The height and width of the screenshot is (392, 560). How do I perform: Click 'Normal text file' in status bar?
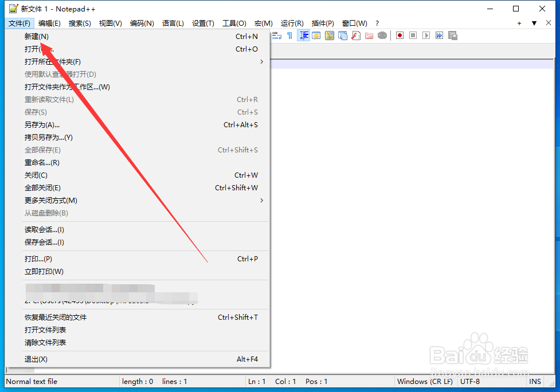tap(32, 381)
